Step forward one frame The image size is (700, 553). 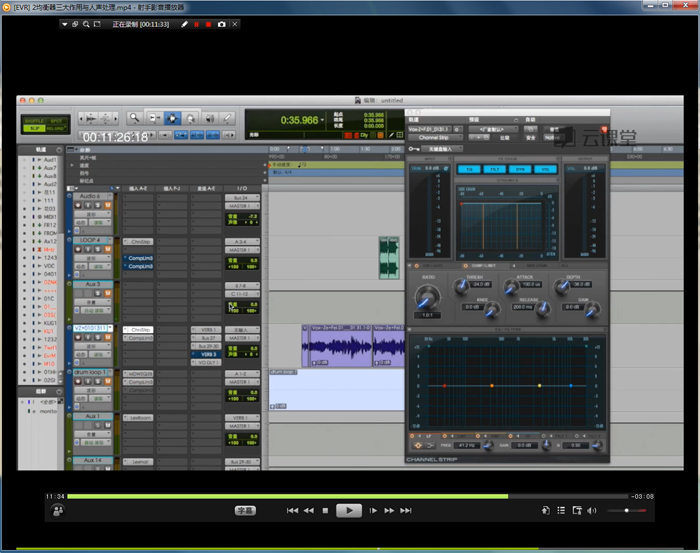[x=373, y=511]
